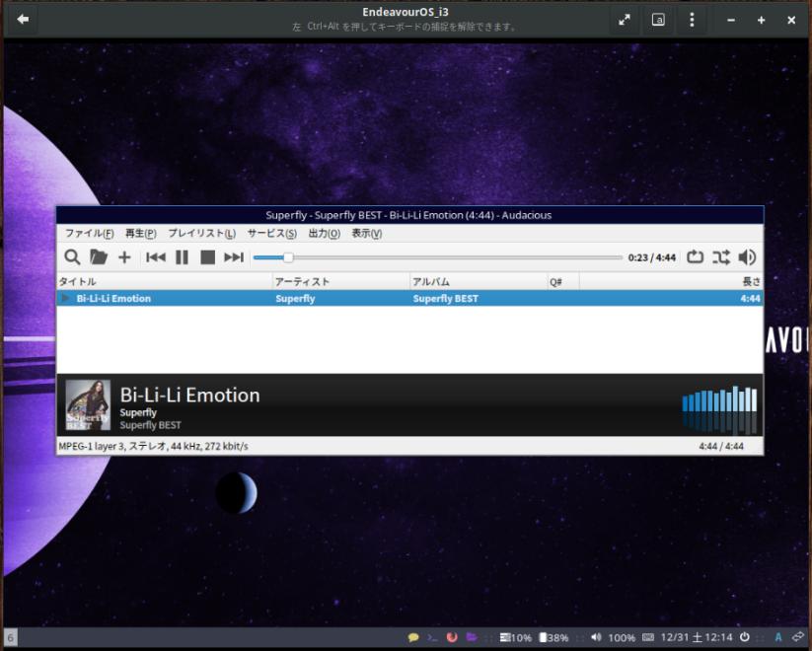812x651 pixels.
Task: Open the 出力(O) menu
Action: [x=325, y=233]
